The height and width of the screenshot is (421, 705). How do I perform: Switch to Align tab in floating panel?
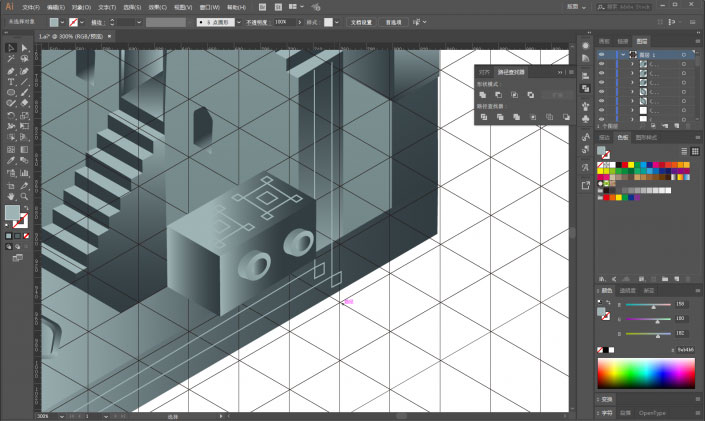(484, 72)
